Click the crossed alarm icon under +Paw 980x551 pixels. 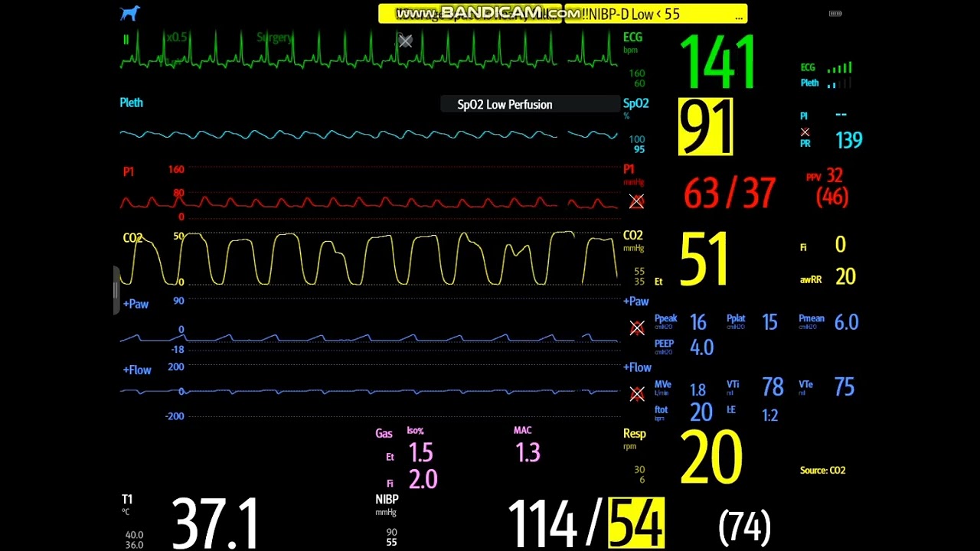pyautogui.click(x=636, y=328)
